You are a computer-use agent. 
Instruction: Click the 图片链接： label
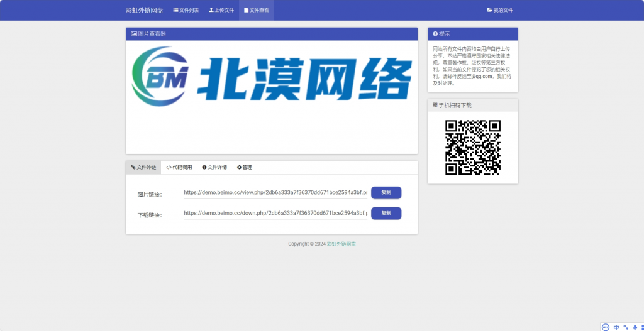(150, 195)
